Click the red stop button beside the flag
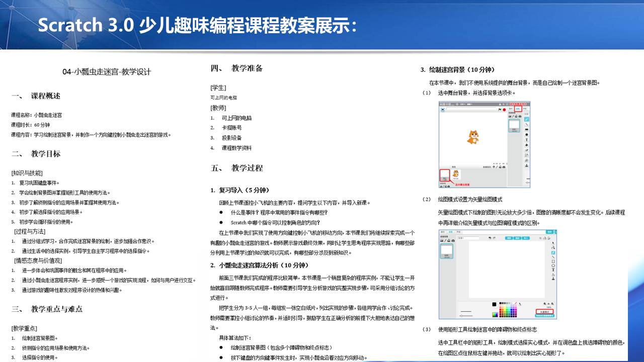The width and height of the screenshot is (644, 362). (504, 110)
